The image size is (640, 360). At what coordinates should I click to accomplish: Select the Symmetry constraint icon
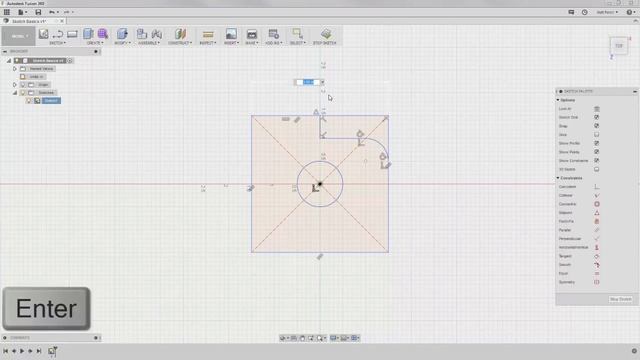click(597, 282)
